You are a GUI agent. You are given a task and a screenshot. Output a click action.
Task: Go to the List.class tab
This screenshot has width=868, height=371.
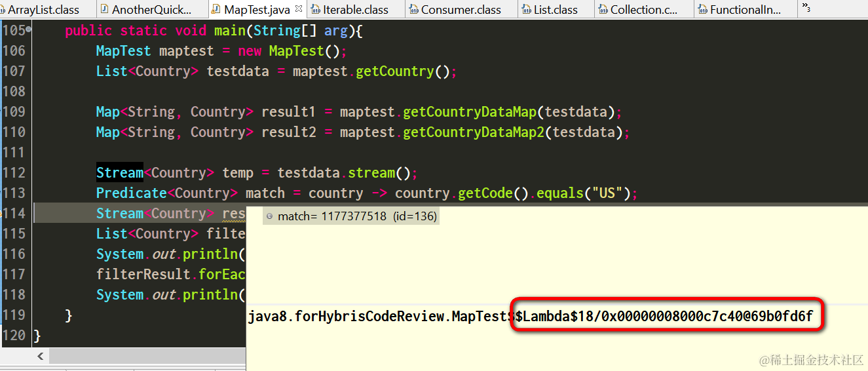pos(556,9)
